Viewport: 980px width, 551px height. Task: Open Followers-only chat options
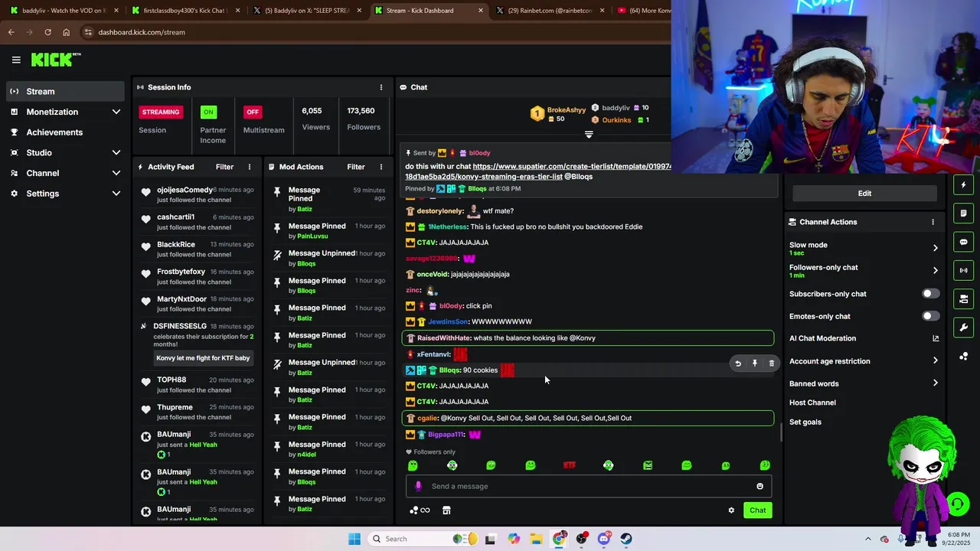864,270
